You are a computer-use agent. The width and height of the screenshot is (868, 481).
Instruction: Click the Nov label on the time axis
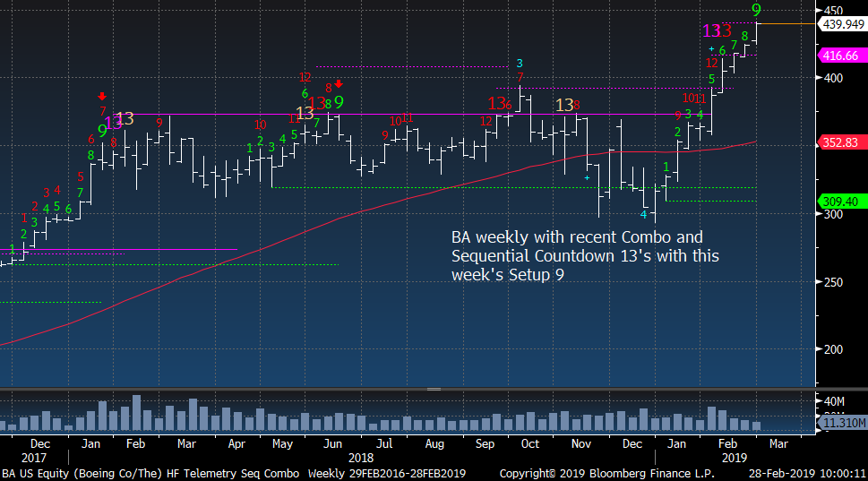point(581,444)
